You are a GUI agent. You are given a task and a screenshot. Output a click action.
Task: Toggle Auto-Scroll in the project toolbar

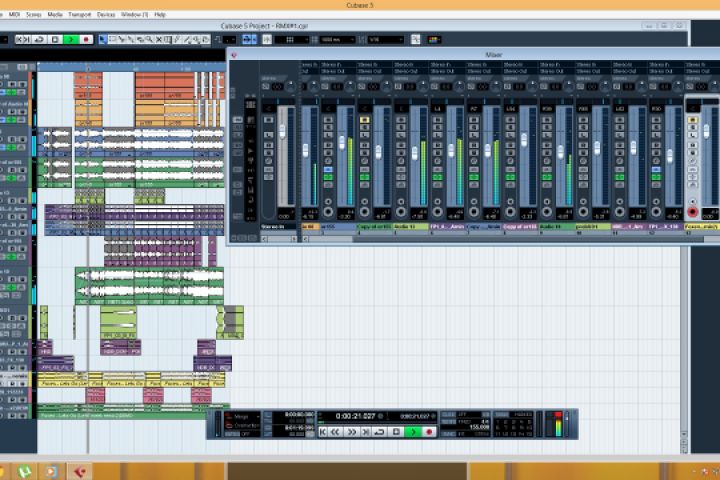[x=249, y=40]
